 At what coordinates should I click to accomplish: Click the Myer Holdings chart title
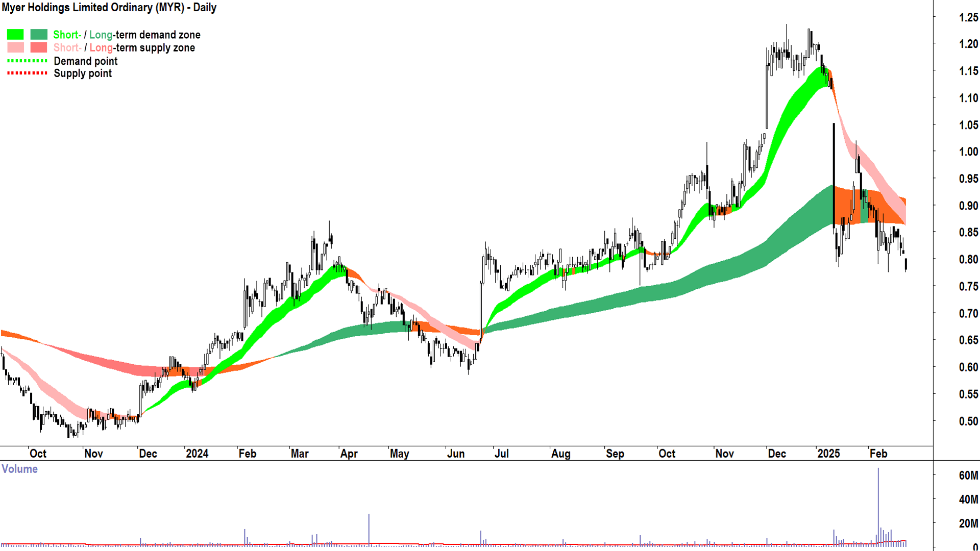[109, 8]
